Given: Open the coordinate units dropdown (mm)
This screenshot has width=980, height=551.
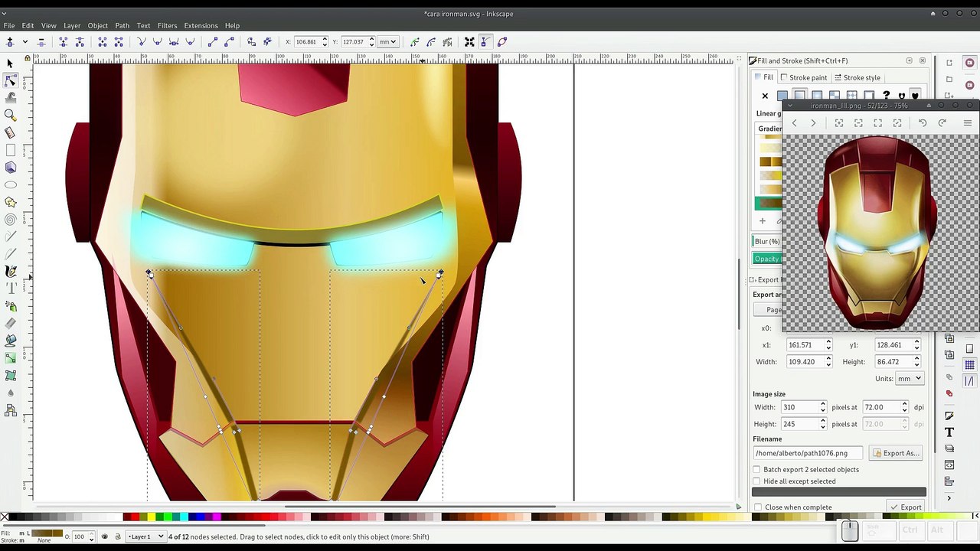Looking at the screenshot, I should pos(387,41).
